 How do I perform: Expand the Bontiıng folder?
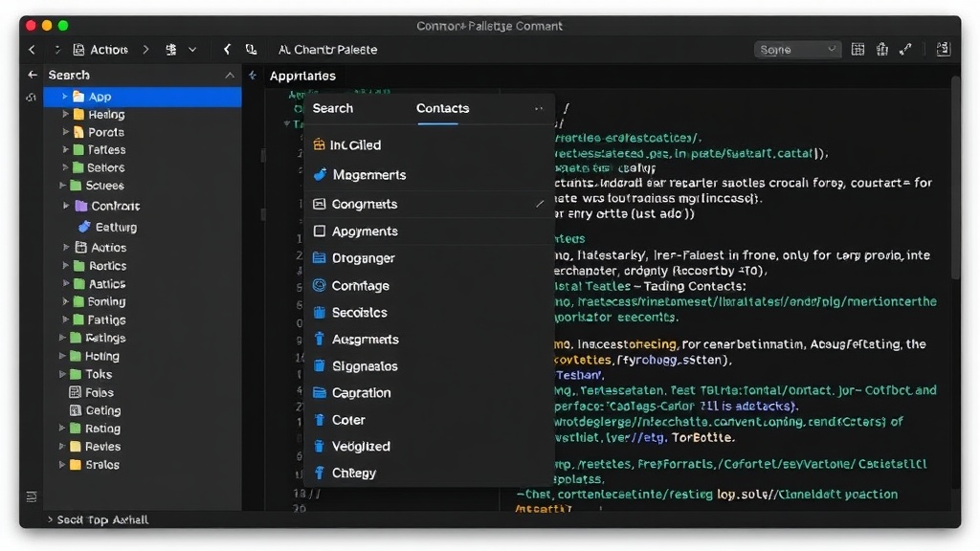click(x=65, y=301)
